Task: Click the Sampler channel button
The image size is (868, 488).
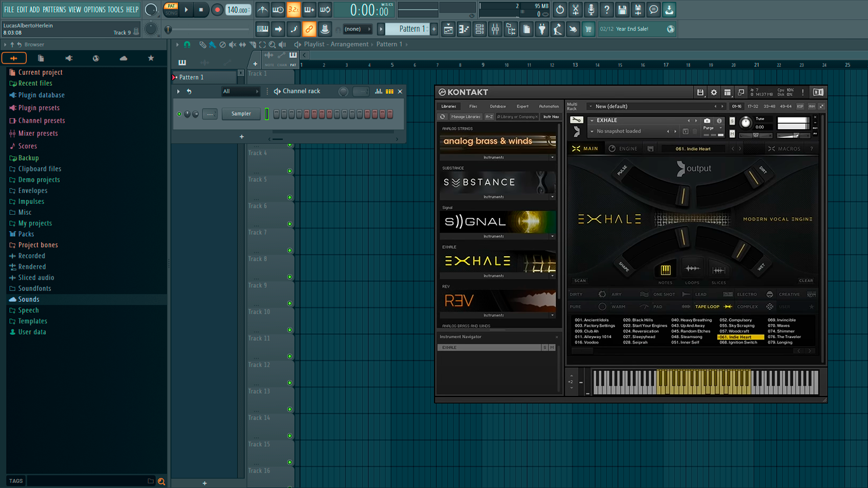Action: (x=241, y=114)
